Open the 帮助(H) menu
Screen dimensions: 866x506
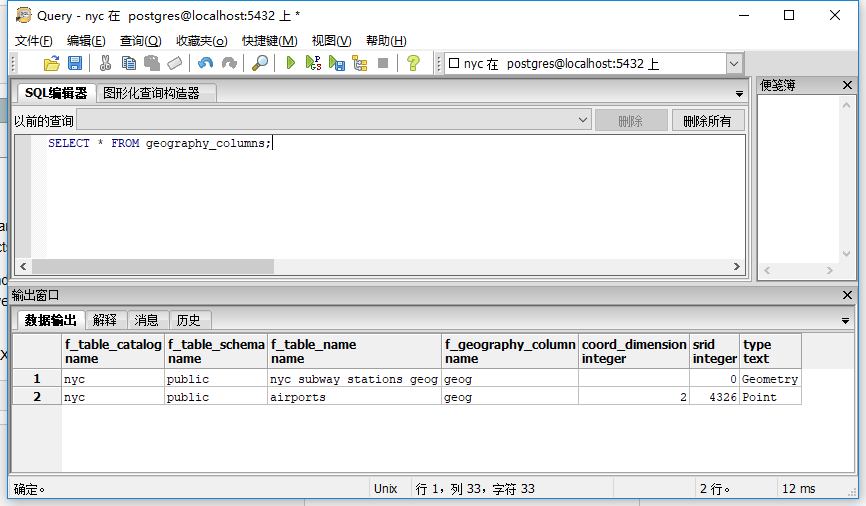pyautogui.click(x=386, y=41)
